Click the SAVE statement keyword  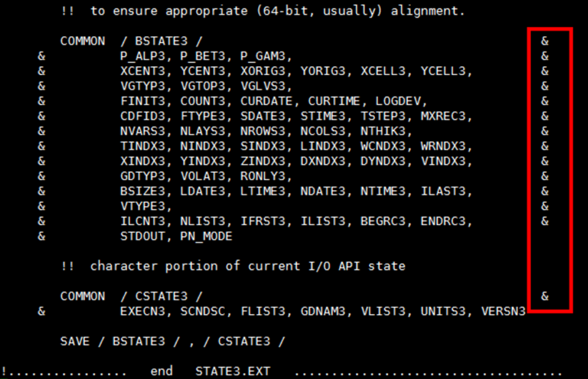coord(75,342)
